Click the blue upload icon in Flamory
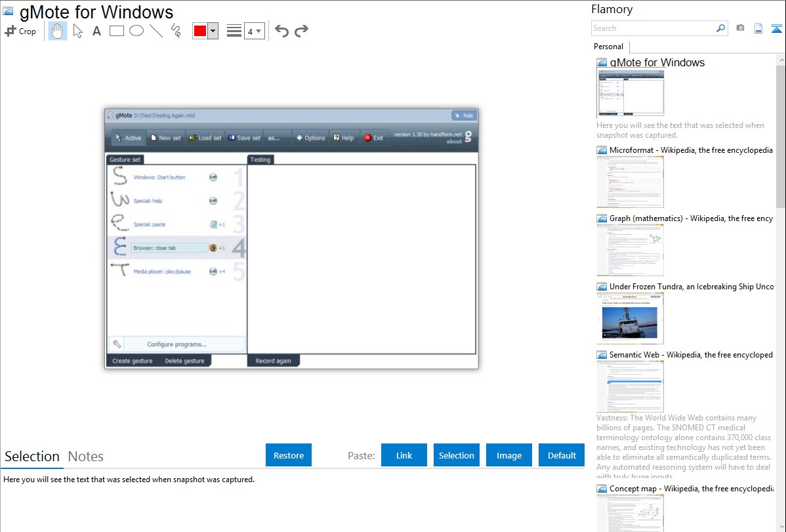 pyautogui.click(x=776, y=28)
